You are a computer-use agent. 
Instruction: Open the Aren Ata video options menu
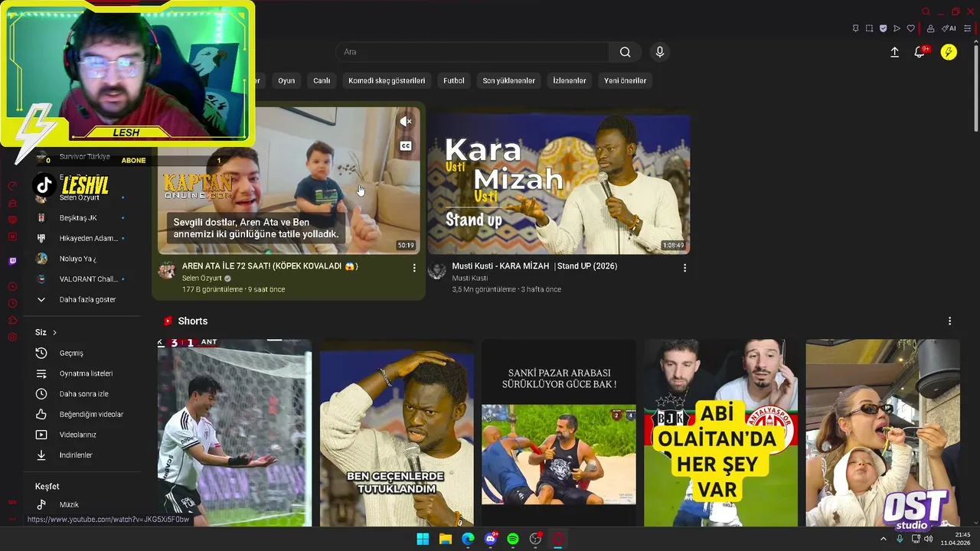tap(414, 268)
